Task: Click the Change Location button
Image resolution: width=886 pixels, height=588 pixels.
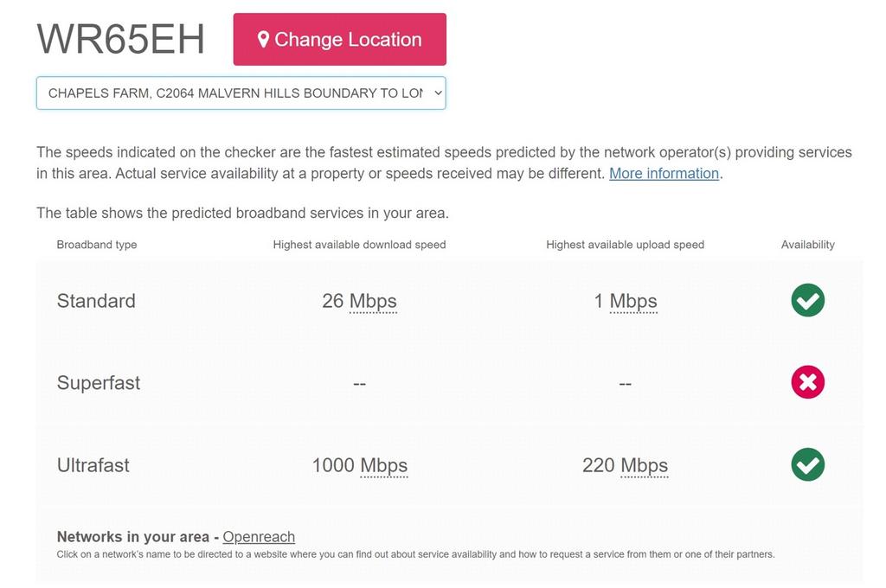Action: (339, 40)
